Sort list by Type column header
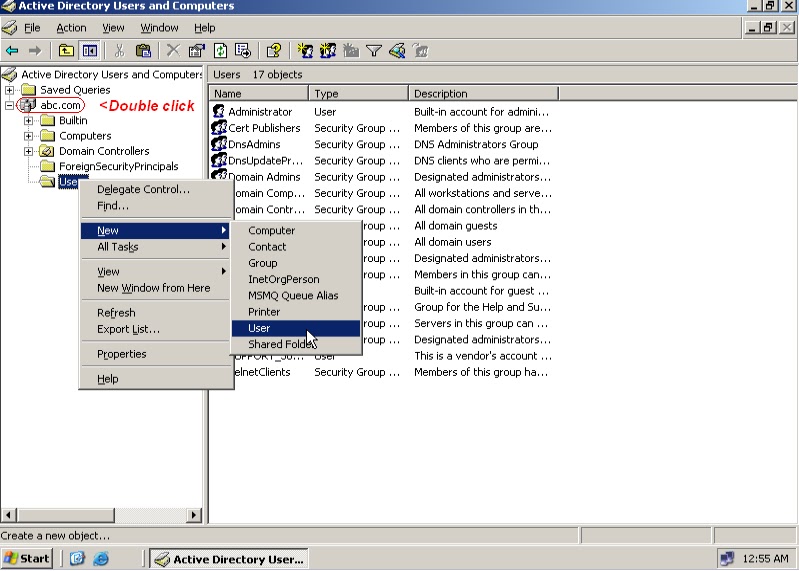Image resolution: width=799 pixels, height=571 pixels. coord(358,94)
